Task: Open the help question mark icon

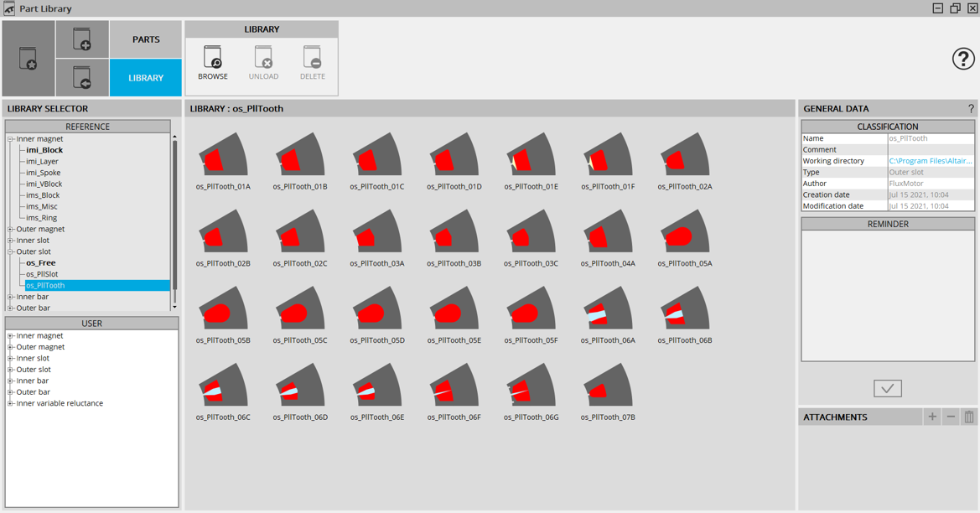Action: click(x=963, y=59)
